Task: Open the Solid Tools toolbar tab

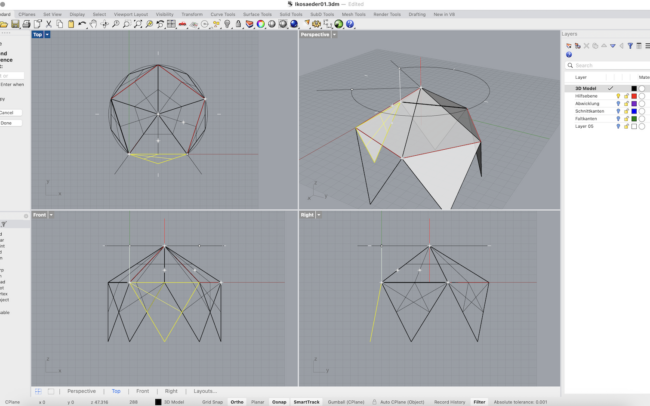Action: coord(291,14)
